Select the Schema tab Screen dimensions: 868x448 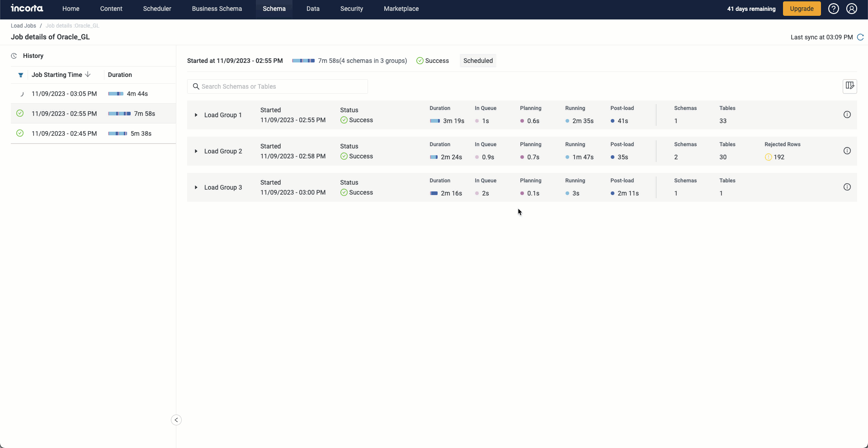(x=274, y=9)
